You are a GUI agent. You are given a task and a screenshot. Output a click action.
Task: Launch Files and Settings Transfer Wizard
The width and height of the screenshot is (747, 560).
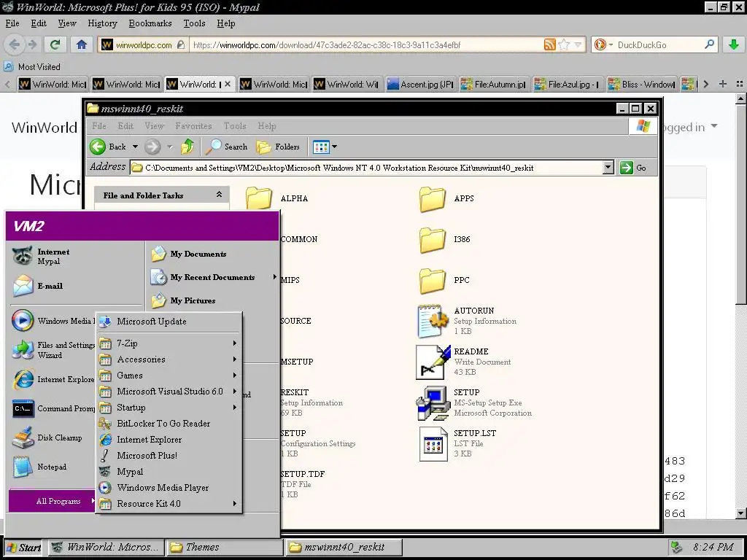pyautogui.click(x=53, y=350)
